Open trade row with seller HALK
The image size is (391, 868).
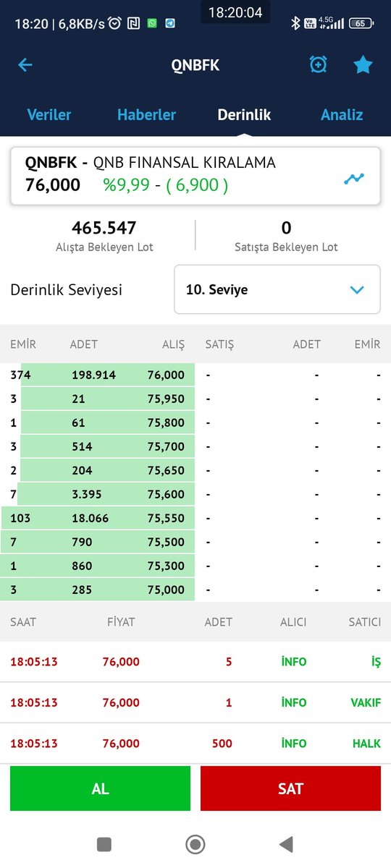coord(195,743)
